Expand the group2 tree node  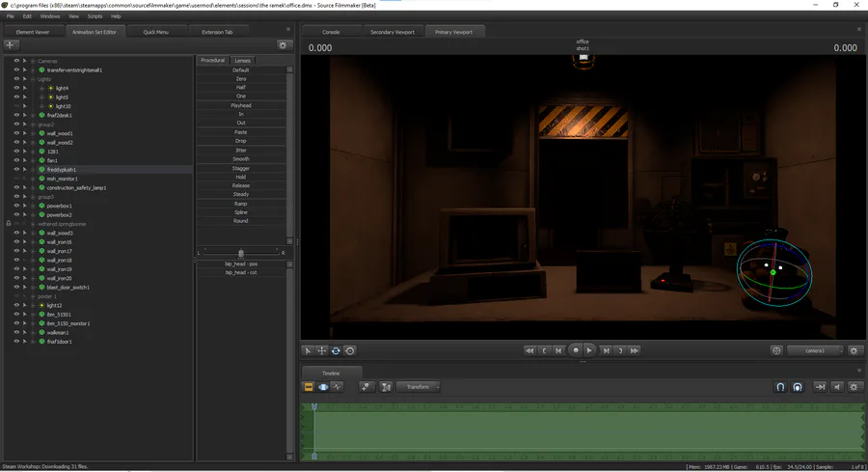click(x=33, y=125)
